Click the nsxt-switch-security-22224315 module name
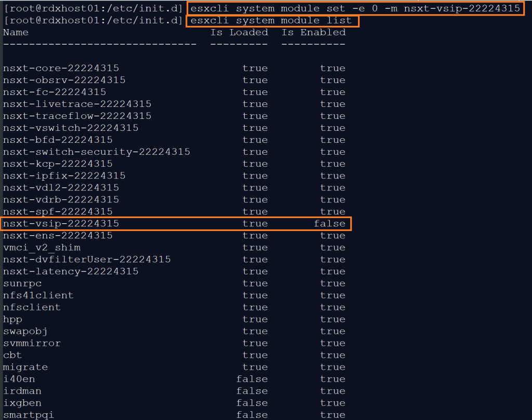 pyautogui.click(x=96, y=152)
